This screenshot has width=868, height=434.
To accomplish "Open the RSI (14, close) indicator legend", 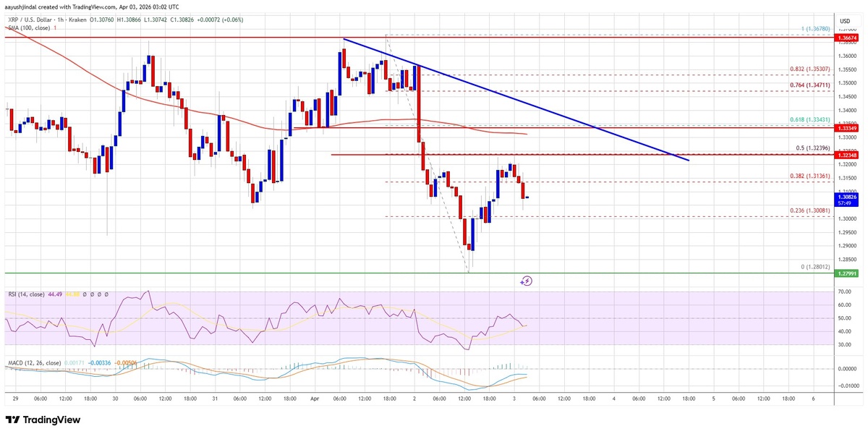I will pyautogui.click(x=27, y=293).
